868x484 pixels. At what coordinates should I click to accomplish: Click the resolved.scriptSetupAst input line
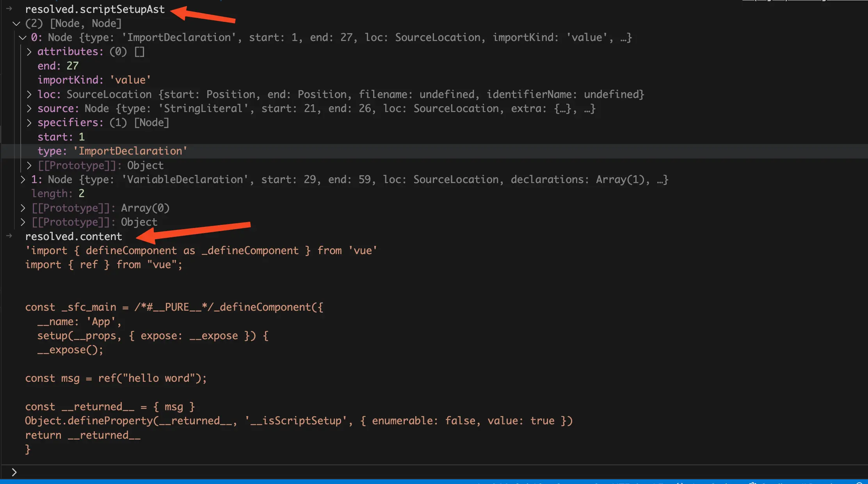point(95,9)
